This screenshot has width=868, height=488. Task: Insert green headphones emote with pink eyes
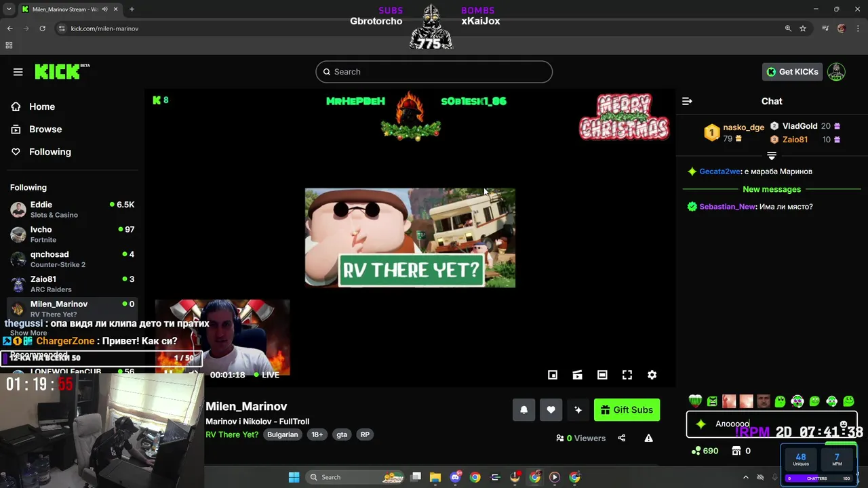click(x=797, y=401)
